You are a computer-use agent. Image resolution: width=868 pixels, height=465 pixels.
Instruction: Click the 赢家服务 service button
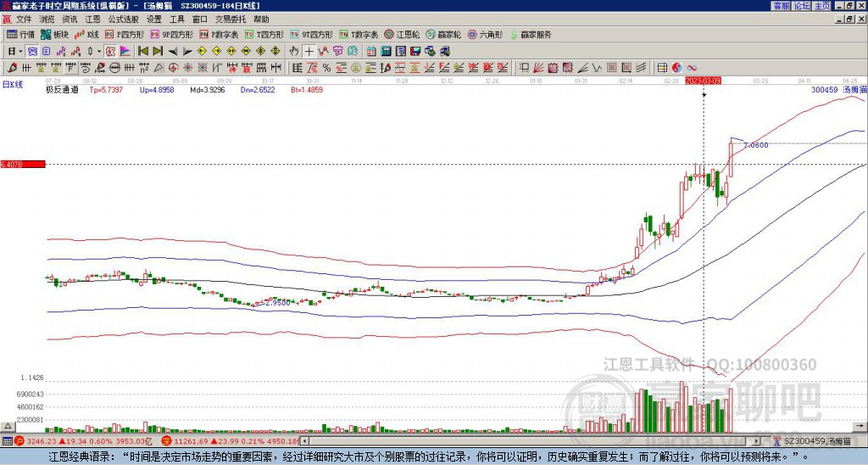(x=530, y=35)
